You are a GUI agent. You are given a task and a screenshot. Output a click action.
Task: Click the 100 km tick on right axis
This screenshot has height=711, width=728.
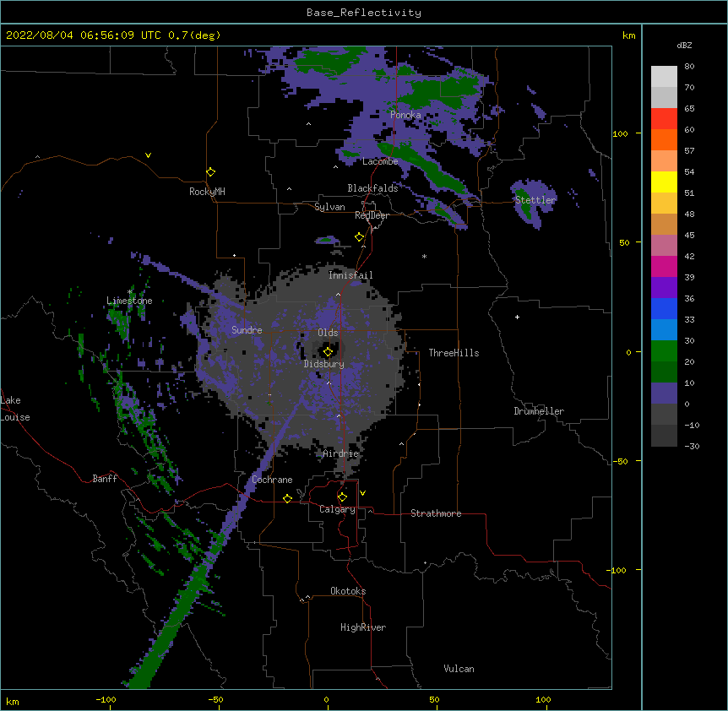tap(620, 133)
